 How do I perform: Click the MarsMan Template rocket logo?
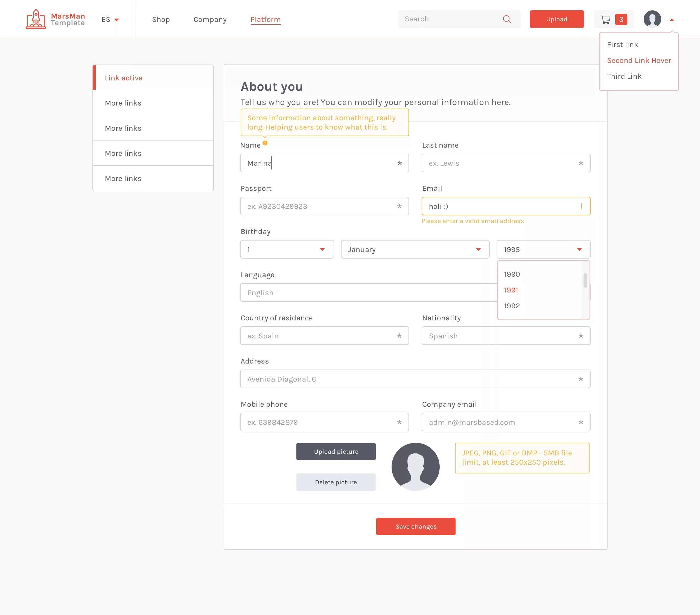[36, 19]
